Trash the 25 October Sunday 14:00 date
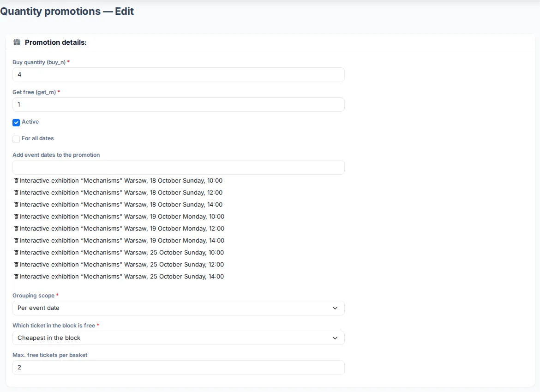This screenshot has width=540, height=392. [x=16, y=277]
